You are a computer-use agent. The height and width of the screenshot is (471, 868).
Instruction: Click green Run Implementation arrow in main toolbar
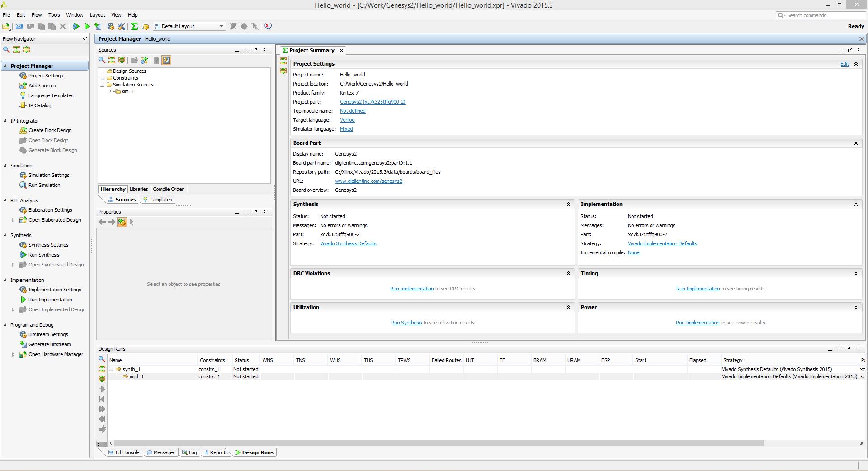point(87,26)
